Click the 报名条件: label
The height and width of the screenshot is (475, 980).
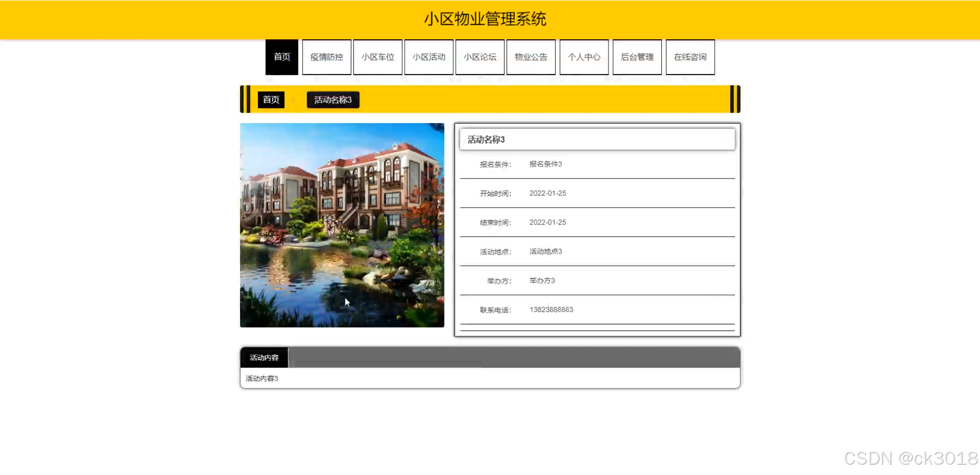coord(495,165)
